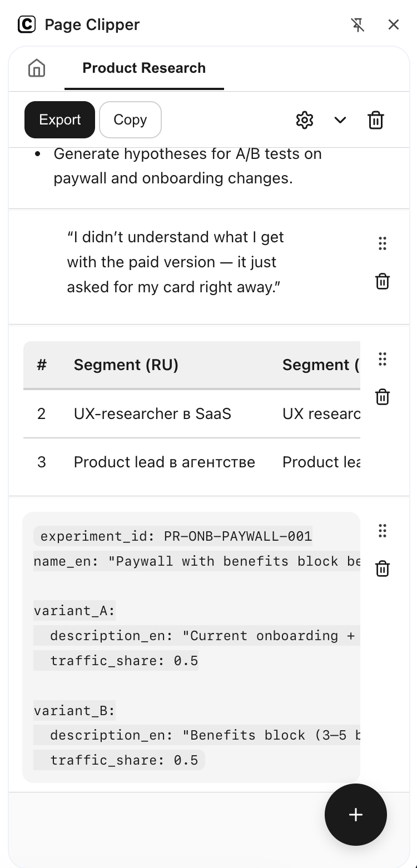Click the Segment (RU) column header
This screenshot has height=868, width=417.
tap(126, 365)
